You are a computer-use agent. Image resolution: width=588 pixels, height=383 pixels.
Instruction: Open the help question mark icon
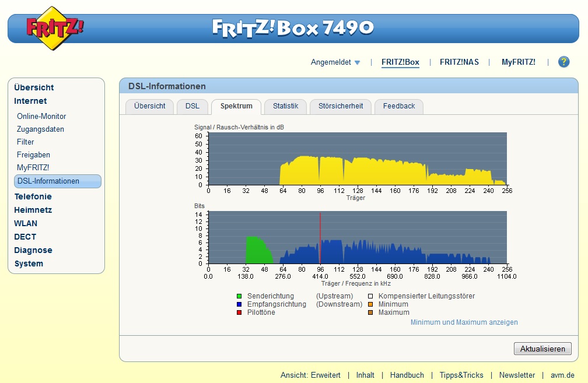(563, 62)
